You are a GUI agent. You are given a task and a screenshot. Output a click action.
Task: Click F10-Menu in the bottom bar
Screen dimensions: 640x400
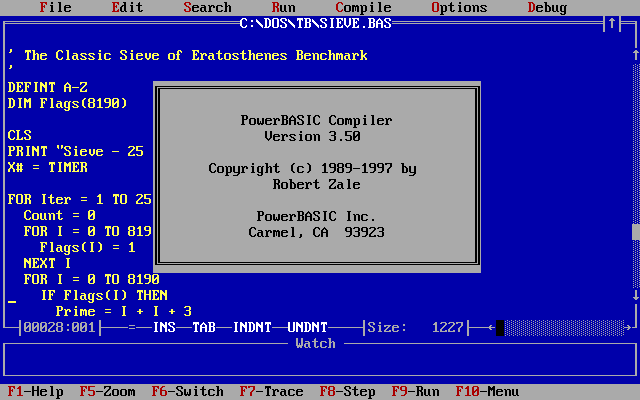coord(487,391)
